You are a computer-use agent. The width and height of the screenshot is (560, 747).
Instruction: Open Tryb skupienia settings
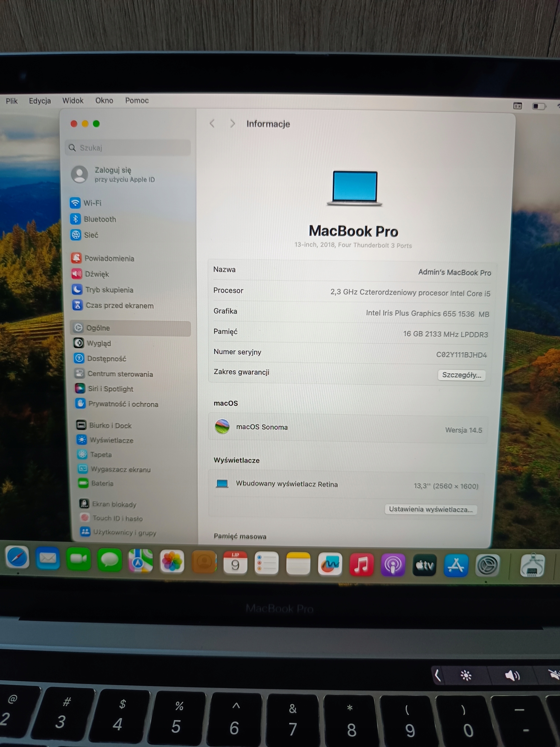click(109, 290)
